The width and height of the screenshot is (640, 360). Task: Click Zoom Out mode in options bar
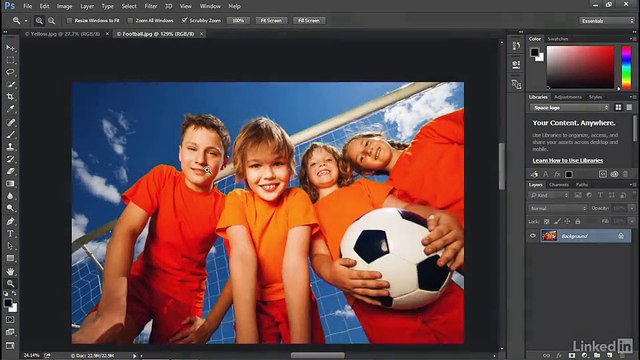coord(51,20)
